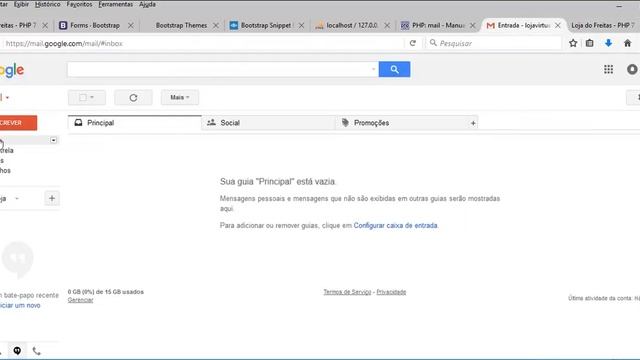Switch to the Principal inbox tab
Image resolution: width=640 pixels, height=360 pixels.
click(135, 123)
